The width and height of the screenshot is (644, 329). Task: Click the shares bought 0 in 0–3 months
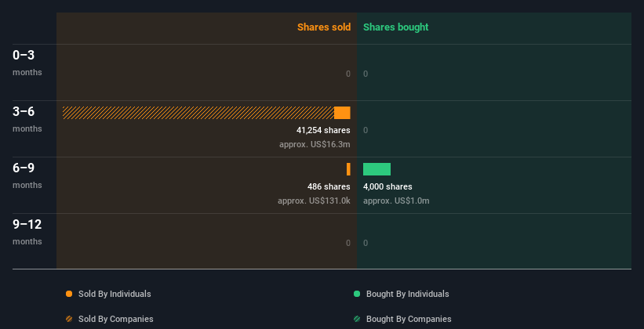click(366, 74)
